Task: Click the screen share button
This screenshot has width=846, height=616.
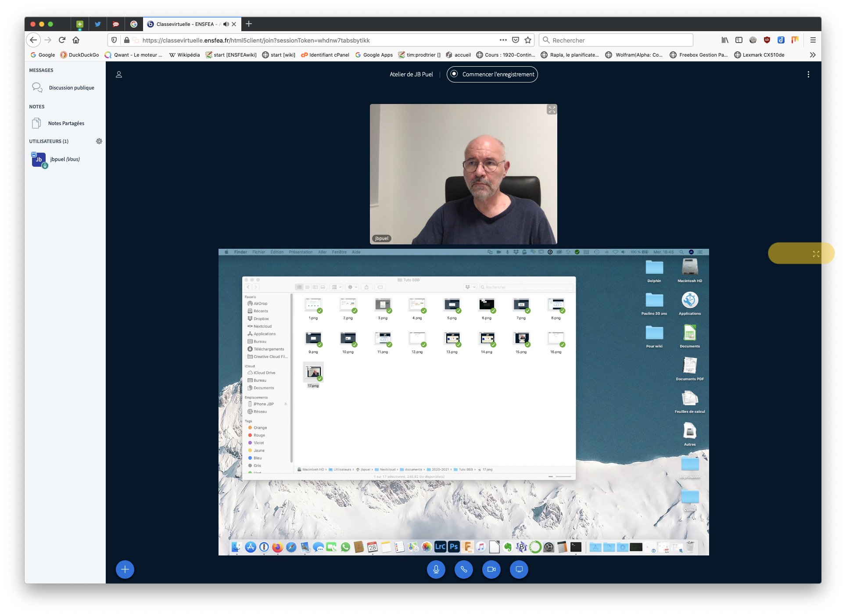Action: [519, 569]
